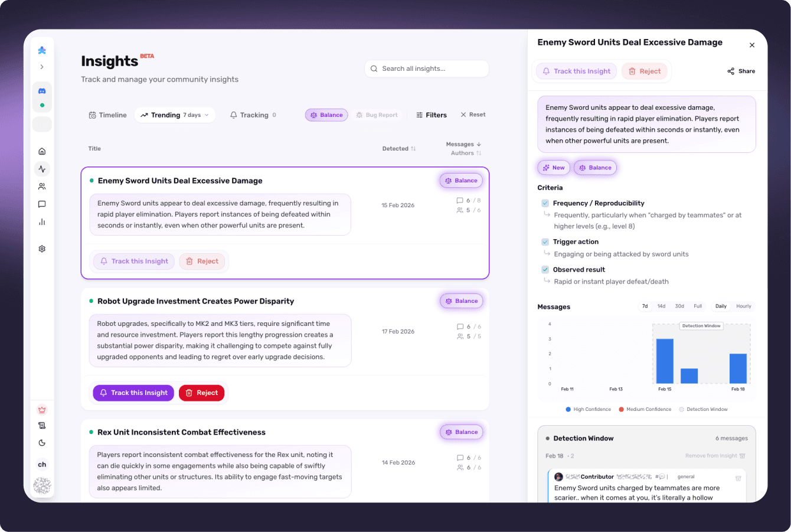This screenshot has height=532, width=791.
Task: Open the members panel via people icon
Action: click(42, 186)
